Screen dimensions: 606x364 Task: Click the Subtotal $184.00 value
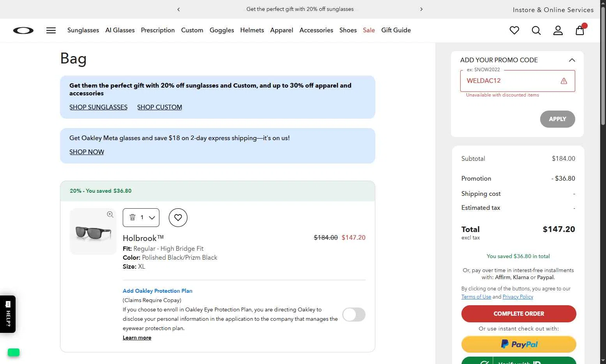[564, 158]
